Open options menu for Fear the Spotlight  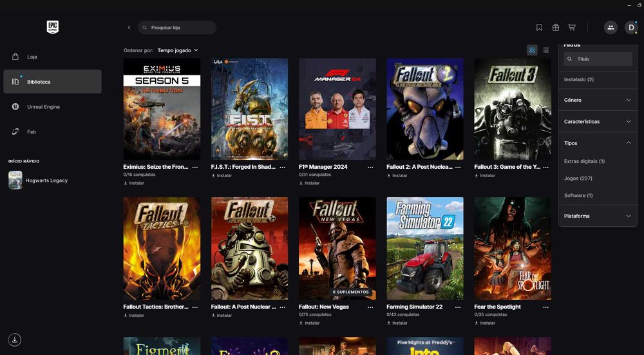tap(546, 307)
